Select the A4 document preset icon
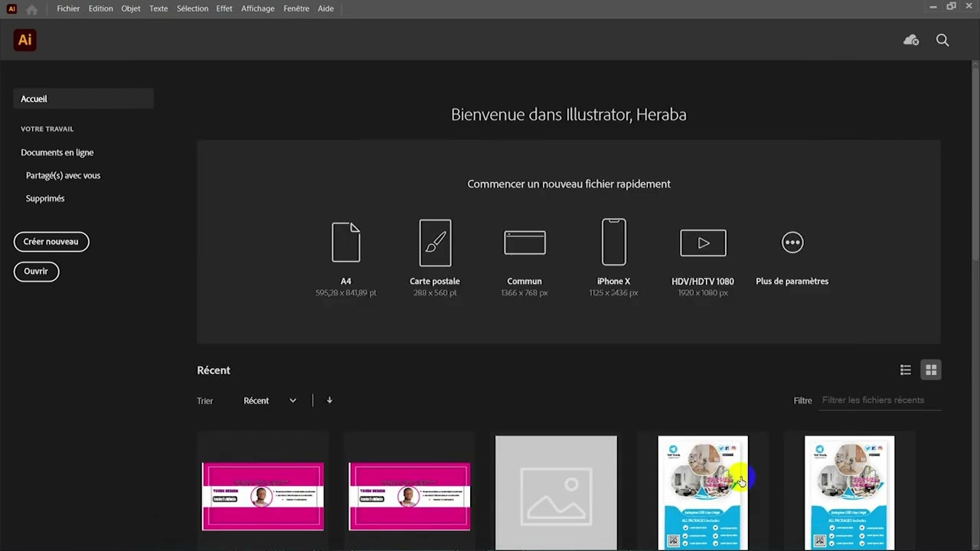Screen dimensions: 980x551 point(346,242)
